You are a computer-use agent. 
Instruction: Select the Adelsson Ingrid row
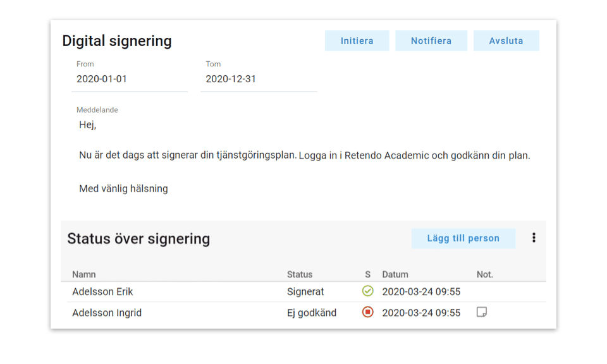click(106, 313)
